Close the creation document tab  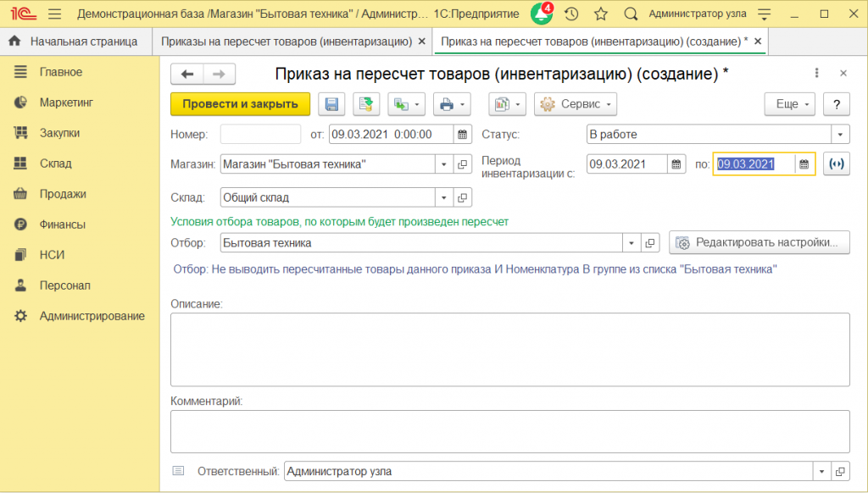[x=758, y=42]
